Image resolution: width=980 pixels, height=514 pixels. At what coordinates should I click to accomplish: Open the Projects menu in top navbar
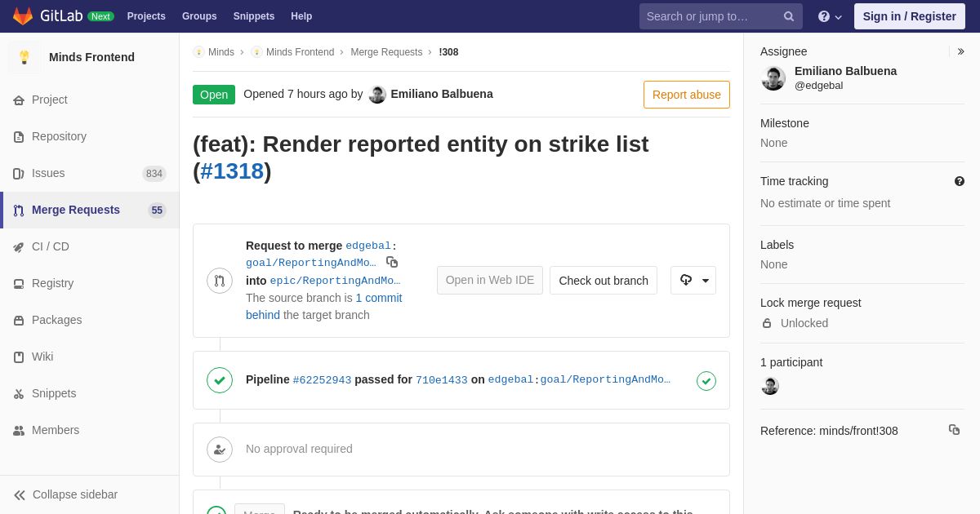pyautogui.click(x=146, y=16)
